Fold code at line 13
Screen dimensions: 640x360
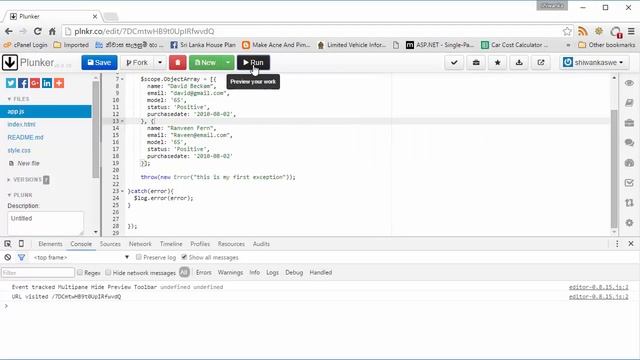(122, 121)
